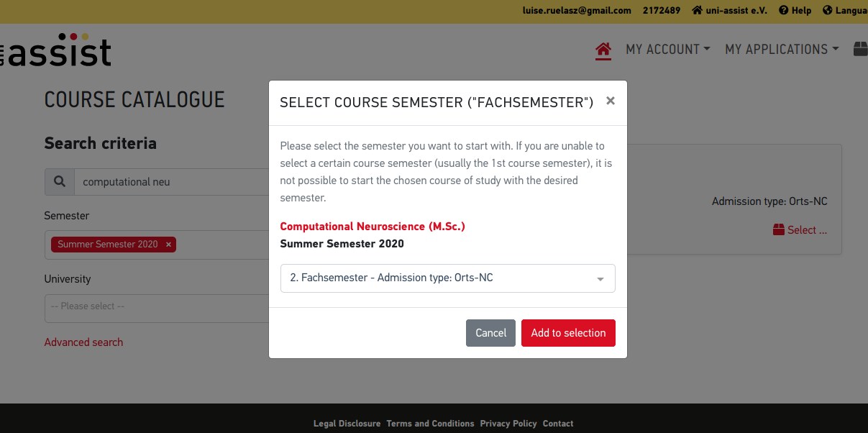This screenshot has width=868, height=433.
Task: Open the Legal Disclosure footer link
Action: (347, 424)
